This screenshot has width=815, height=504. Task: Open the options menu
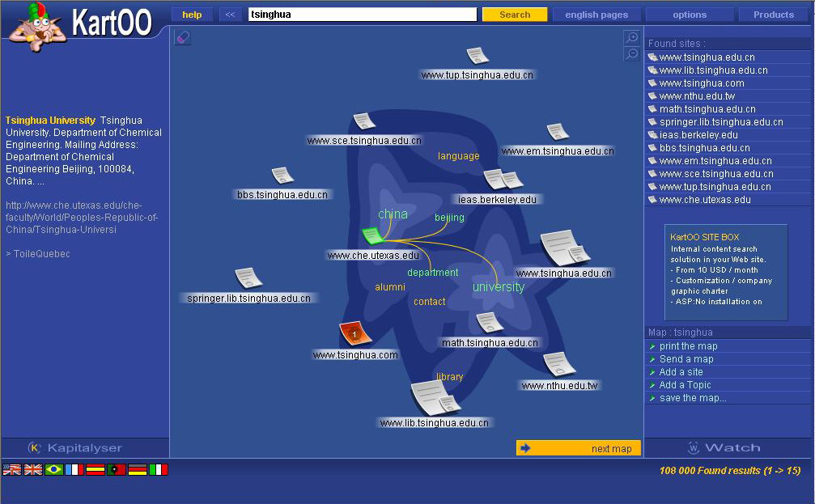(x=690, y=15)
